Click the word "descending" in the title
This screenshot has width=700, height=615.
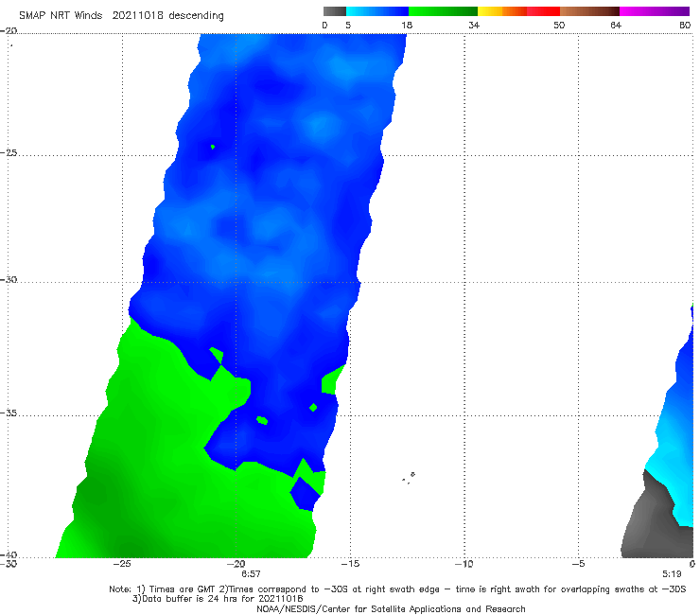(196, 16)
